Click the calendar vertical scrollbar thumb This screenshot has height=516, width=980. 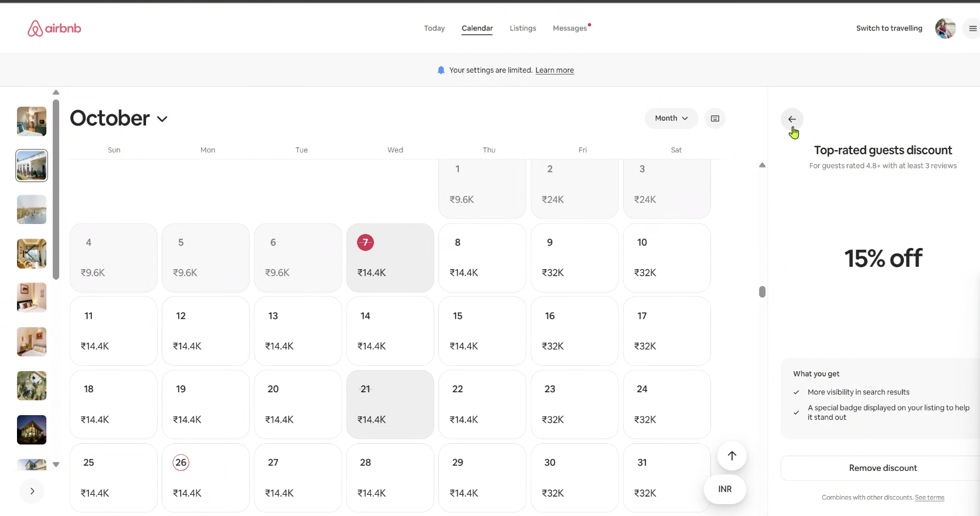click(x=762, y=292)
